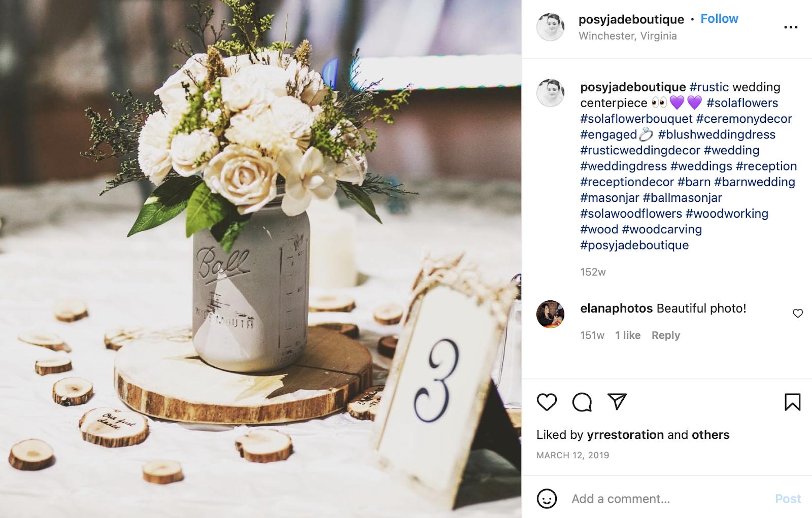This screenshot has width=812, height=518.
Task: Open posyjadeboutique profile picture in header
Action: point(551,27)
